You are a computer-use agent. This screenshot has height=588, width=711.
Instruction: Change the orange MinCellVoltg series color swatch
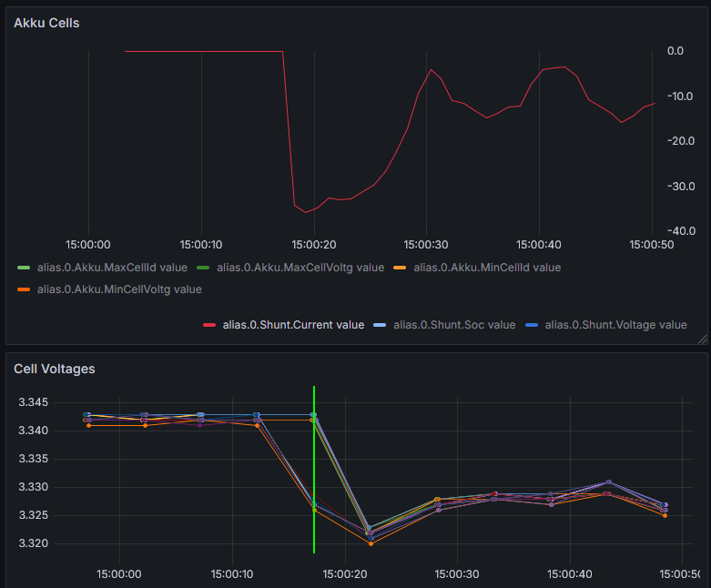click(x=25, y=289)
